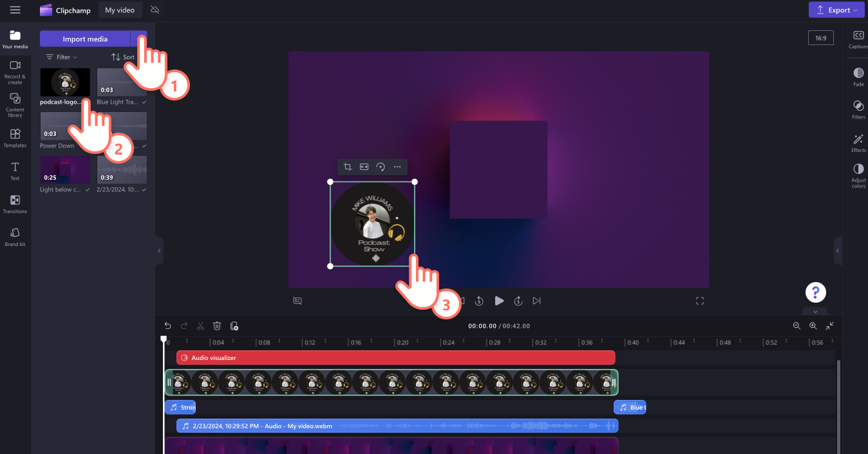Screen dimensions: 868x454
Task: Open the Filter dropdown
Action: [61, 57]
